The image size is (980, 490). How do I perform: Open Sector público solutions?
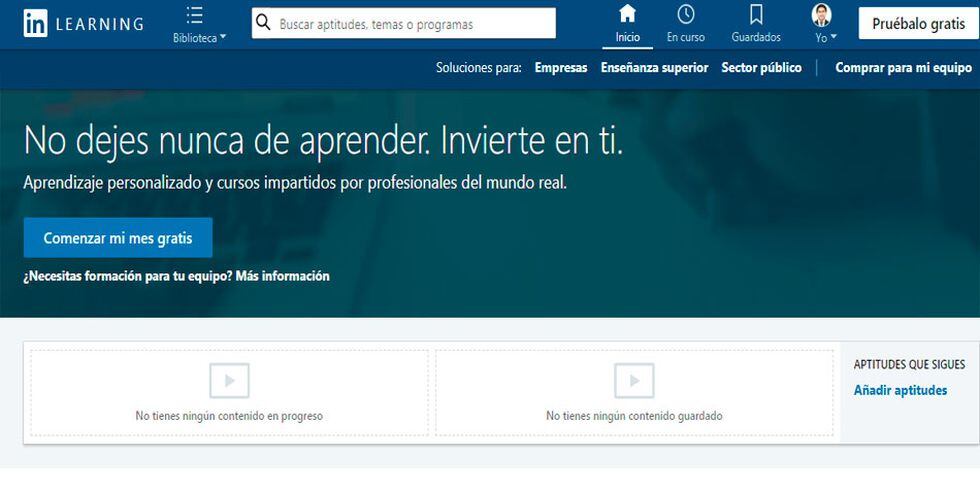[761, 68]
